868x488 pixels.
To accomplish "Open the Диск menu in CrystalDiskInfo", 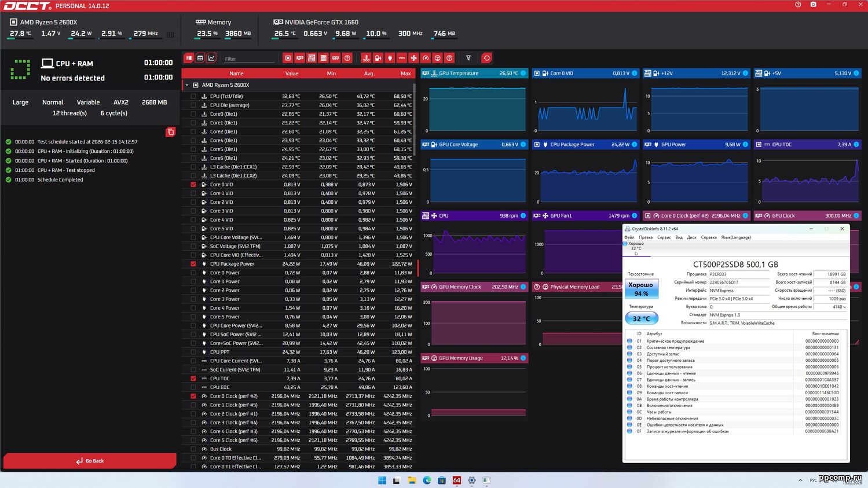I will [691, 237].
